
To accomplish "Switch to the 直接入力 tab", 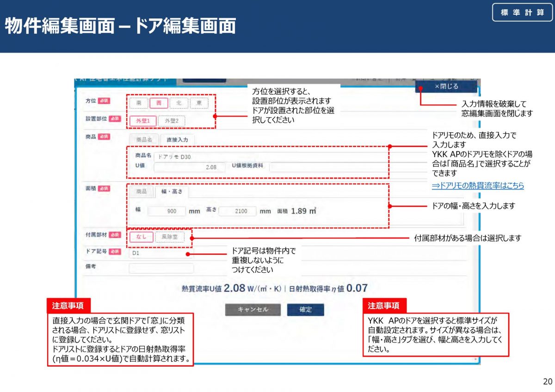I will click(x=178, y=140).
